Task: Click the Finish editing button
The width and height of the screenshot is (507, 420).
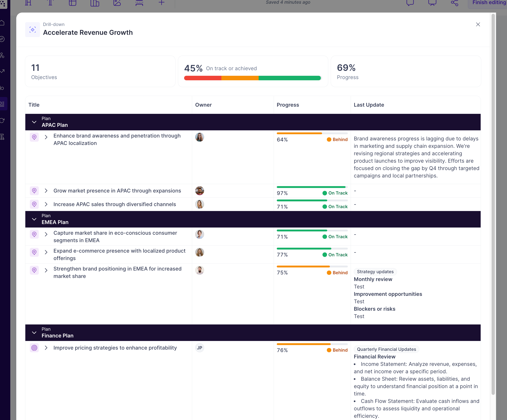Action: tap(489, 3)
